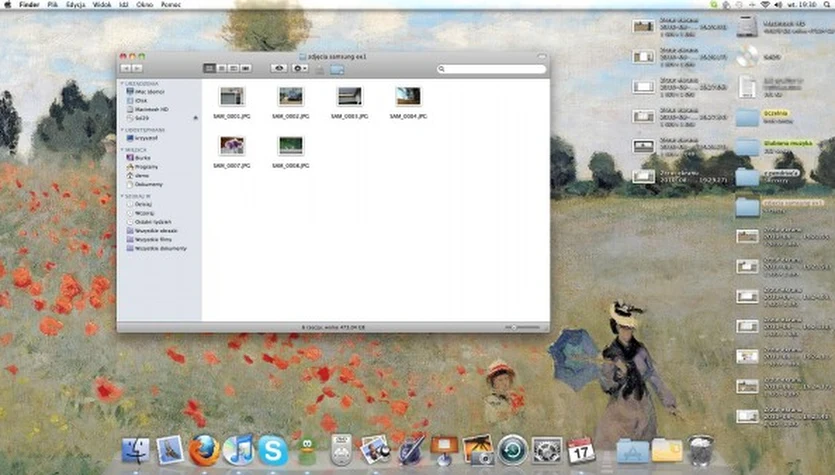Screen dimensions: 835x475
Task: Open iTunes from the Dock
Action: [x=238, y=450]
